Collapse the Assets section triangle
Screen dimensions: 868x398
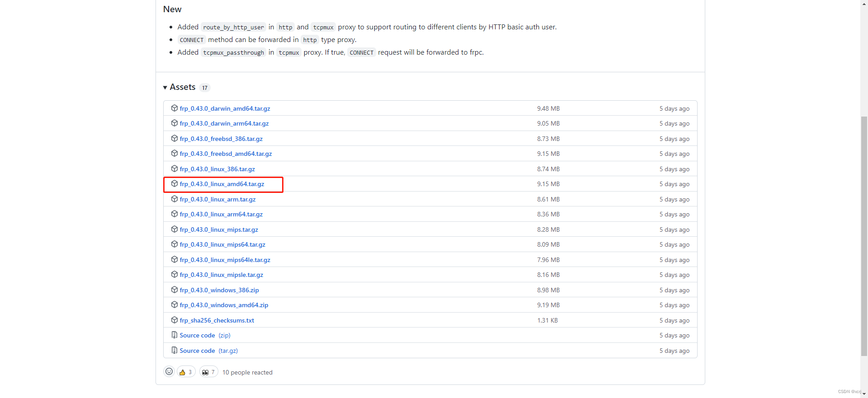pos(165,88)
